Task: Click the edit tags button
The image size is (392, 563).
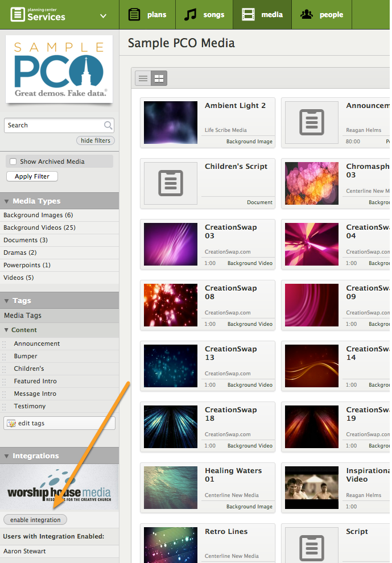Action: pos(59,423)
